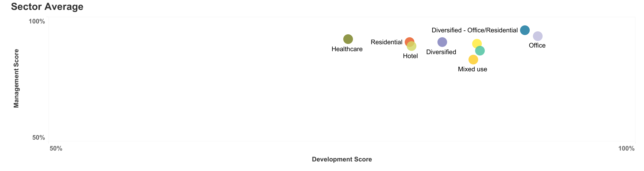
Task: Click the Office text label
Action: tap(537, 46)
